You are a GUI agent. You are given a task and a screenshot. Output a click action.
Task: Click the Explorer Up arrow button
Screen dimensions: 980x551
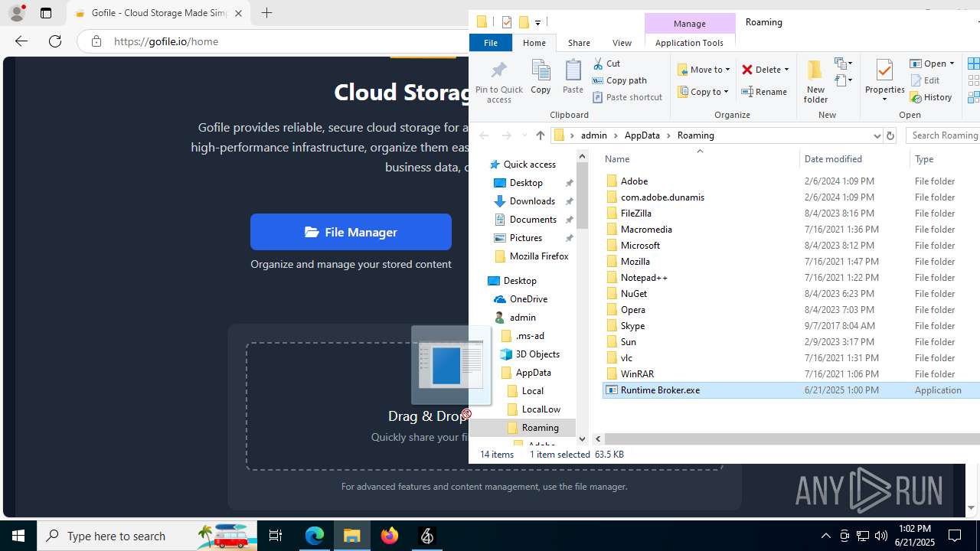[x=541, y=135]
